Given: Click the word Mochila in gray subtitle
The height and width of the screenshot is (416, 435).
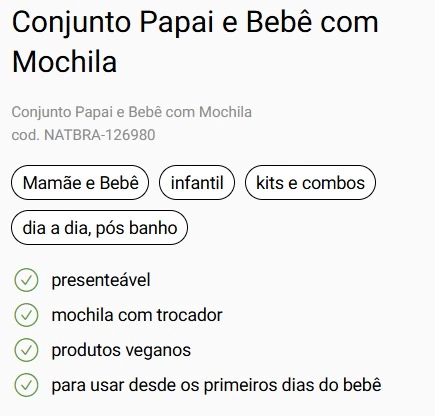Looking at the screenshot, I should (225, 112).
